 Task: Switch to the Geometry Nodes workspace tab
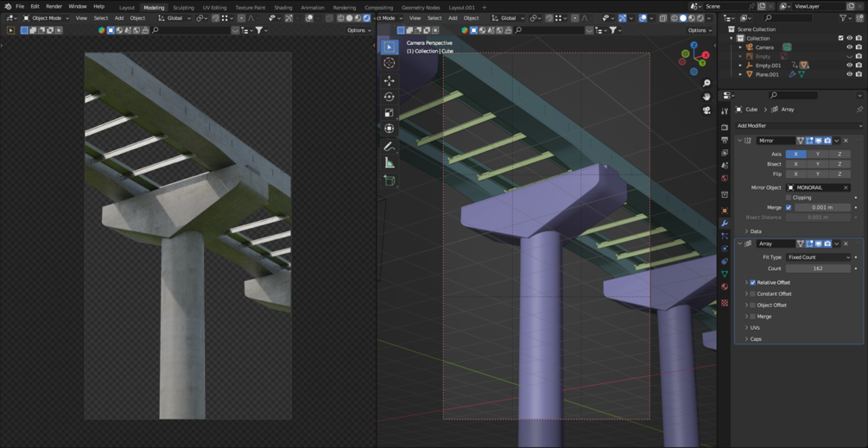point(420,8)
